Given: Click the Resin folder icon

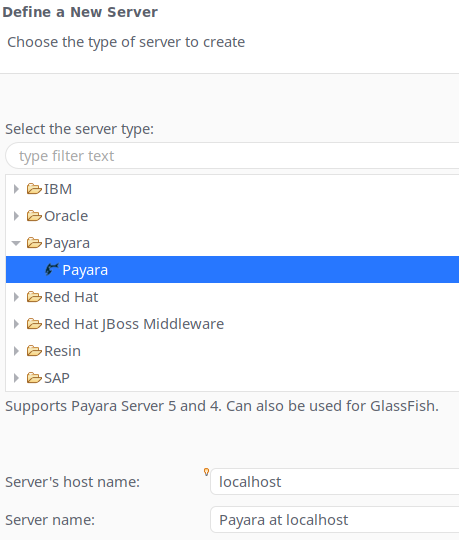Looking at the screenshot, I should [x=34, y=351].
